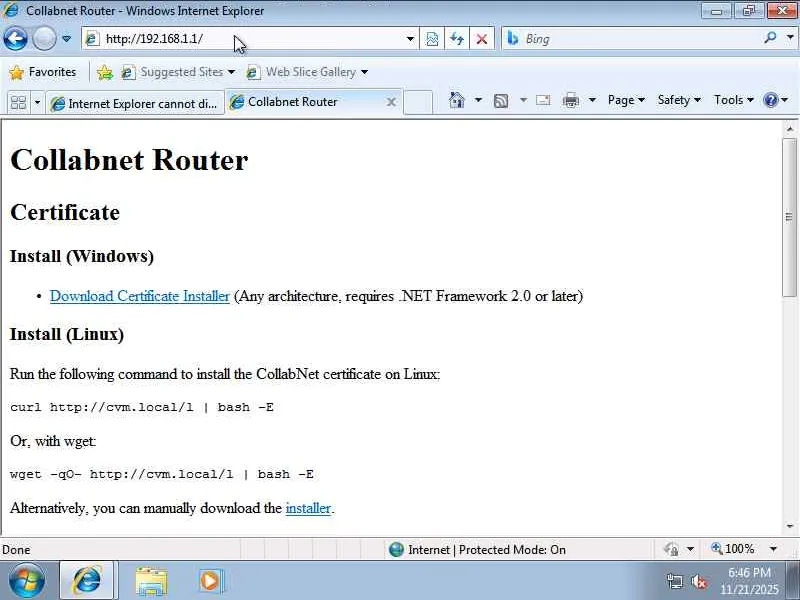Click the Forward navigation button

pyautogui.click(x=44, y=39)
